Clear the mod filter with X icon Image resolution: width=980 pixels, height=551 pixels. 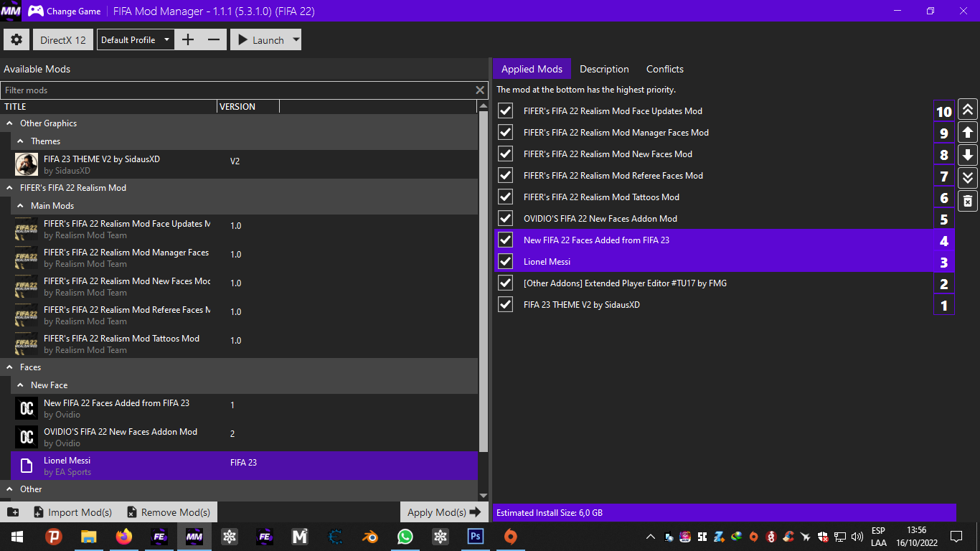coord(480,90)
